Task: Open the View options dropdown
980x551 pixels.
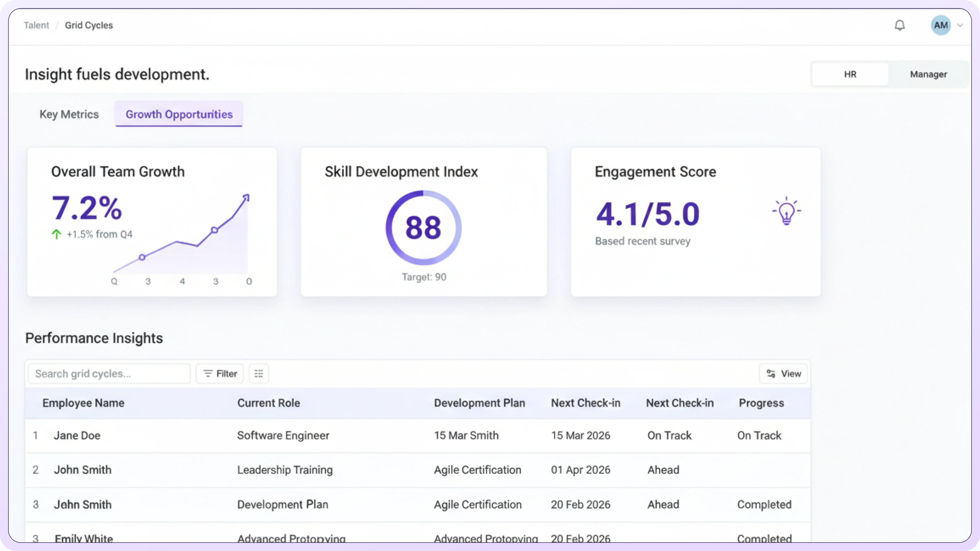Action: (783, 373)
